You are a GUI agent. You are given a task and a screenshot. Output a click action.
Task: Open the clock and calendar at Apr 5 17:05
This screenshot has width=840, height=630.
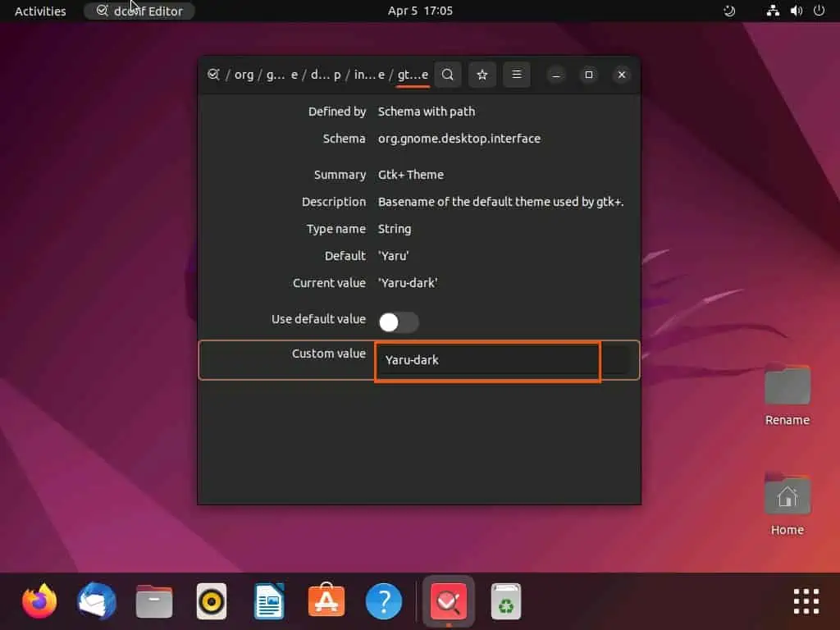point(419,11)
